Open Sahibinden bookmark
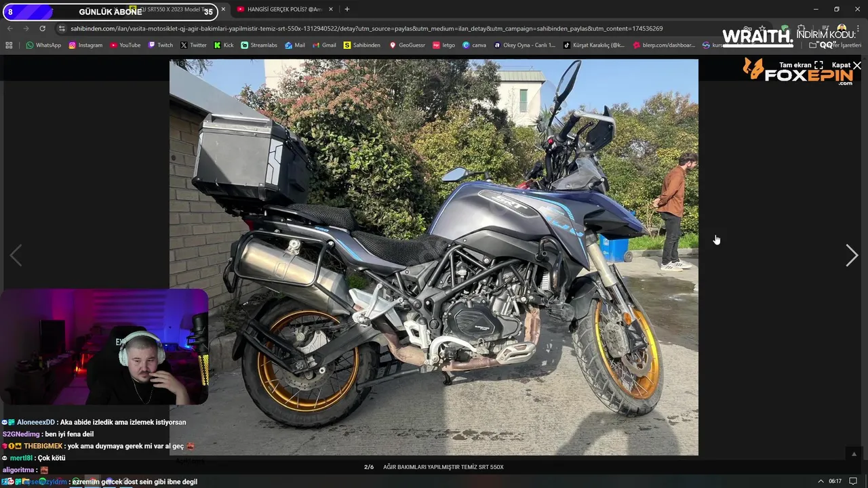 pyautogui.click(x=361, y=45)
